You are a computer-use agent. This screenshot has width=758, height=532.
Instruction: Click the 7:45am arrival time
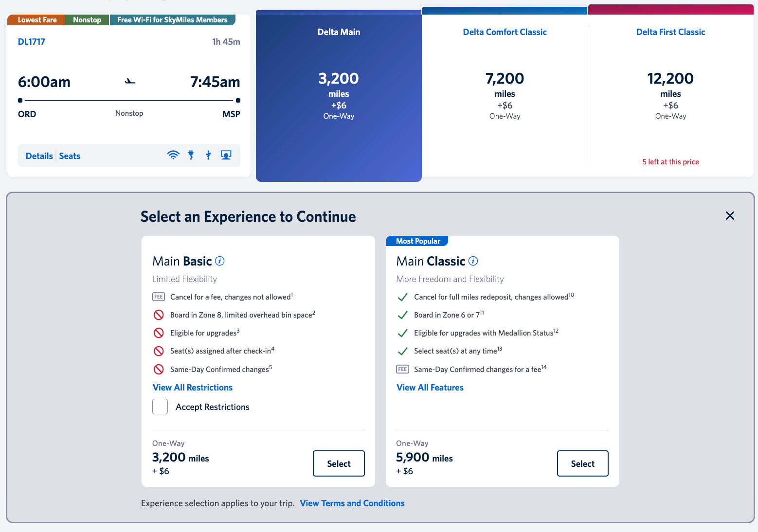tap(215, 82)
